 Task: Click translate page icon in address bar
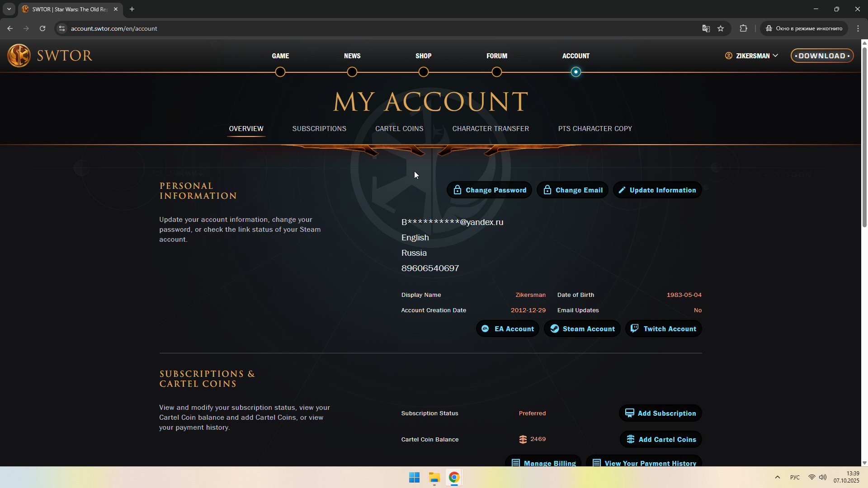click(706, 28)
